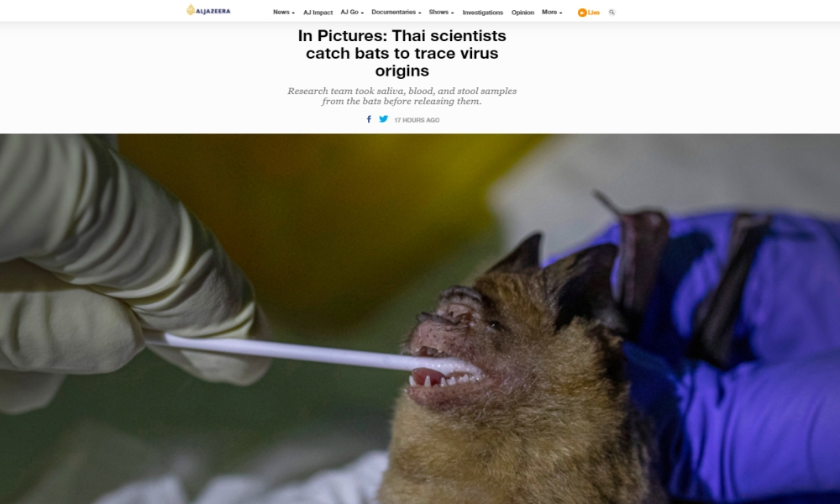Expand the AJ Go dropdown
The image size is (840, 504).
point(351,13)
